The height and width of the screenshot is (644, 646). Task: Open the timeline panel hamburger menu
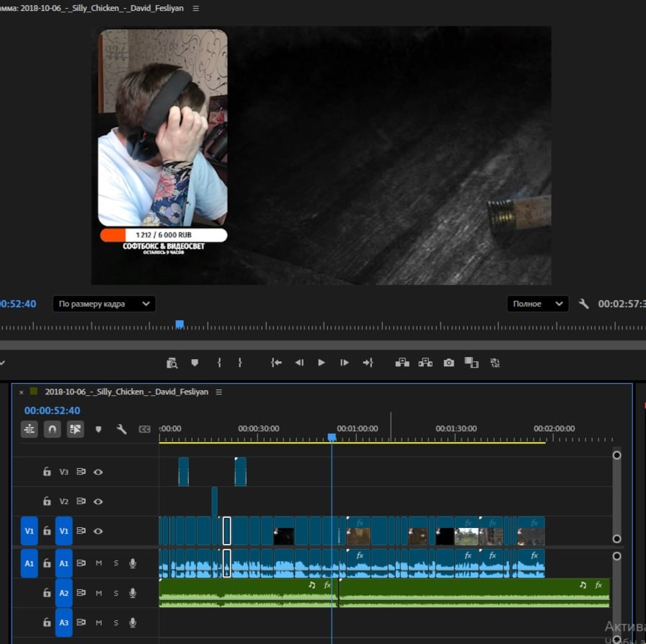[x=219, y=392]
